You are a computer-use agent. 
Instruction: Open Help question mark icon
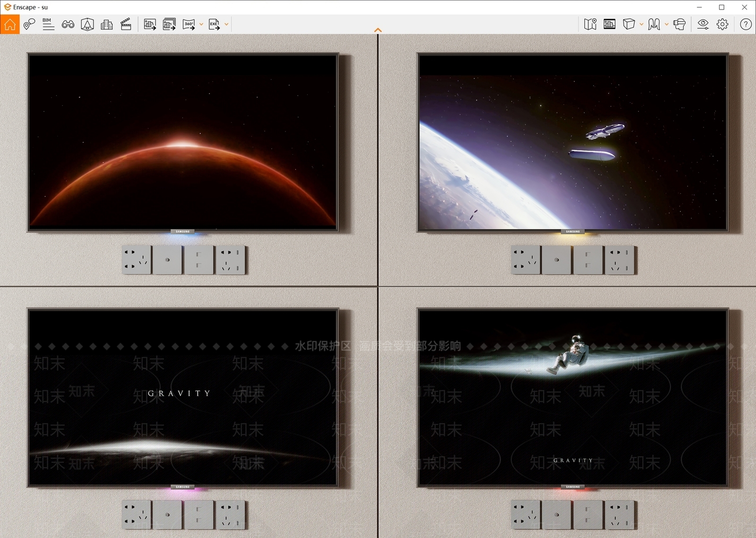click(x=746, y=24)
